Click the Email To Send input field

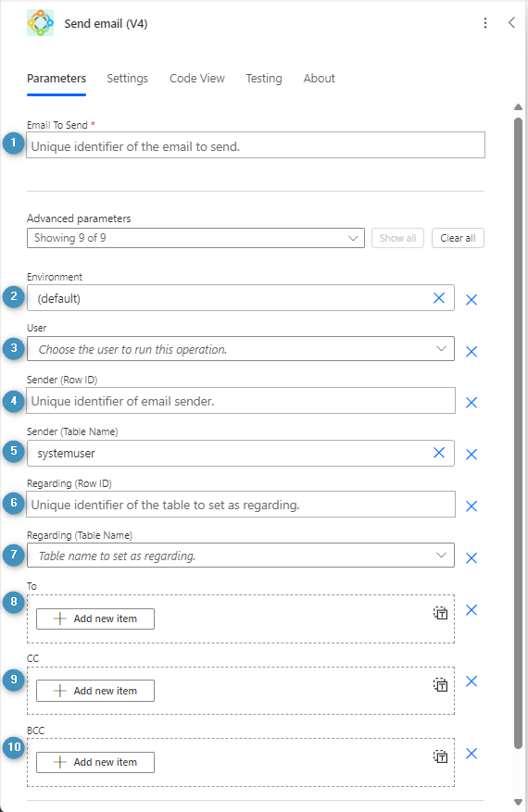click(256, 145)
